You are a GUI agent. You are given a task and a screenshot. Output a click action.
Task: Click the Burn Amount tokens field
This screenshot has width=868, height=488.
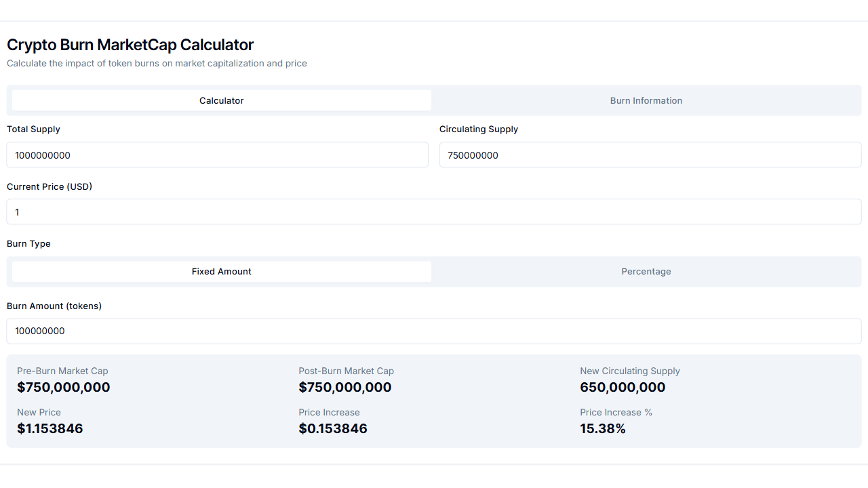[x=434, y=331]
